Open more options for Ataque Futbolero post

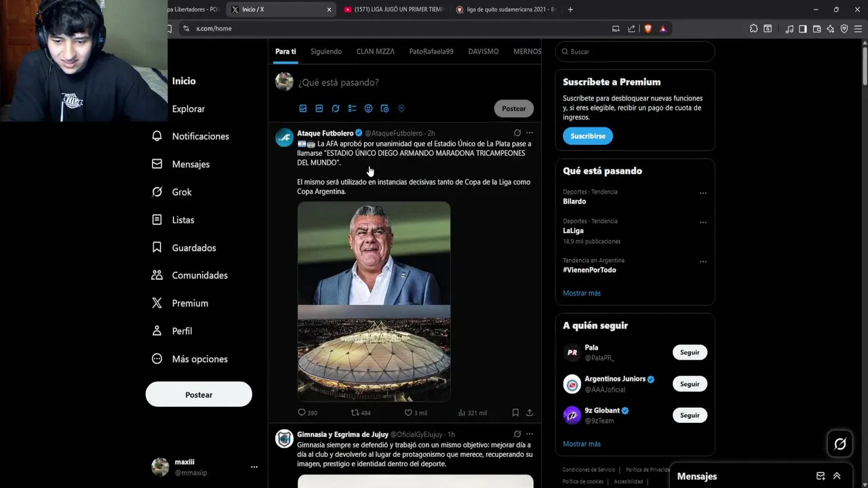point(530,133)
